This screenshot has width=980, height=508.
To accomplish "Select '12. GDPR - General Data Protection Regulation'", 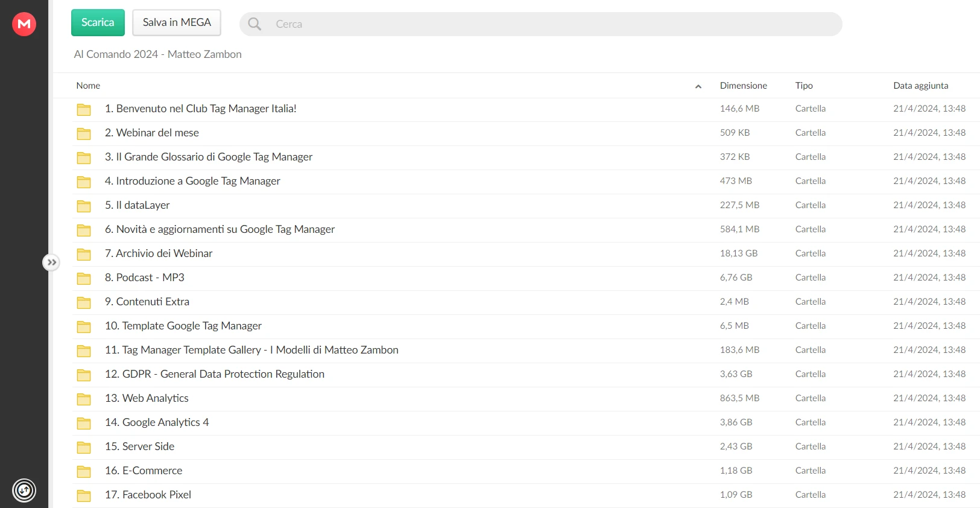I will click(x=215, y=374).
